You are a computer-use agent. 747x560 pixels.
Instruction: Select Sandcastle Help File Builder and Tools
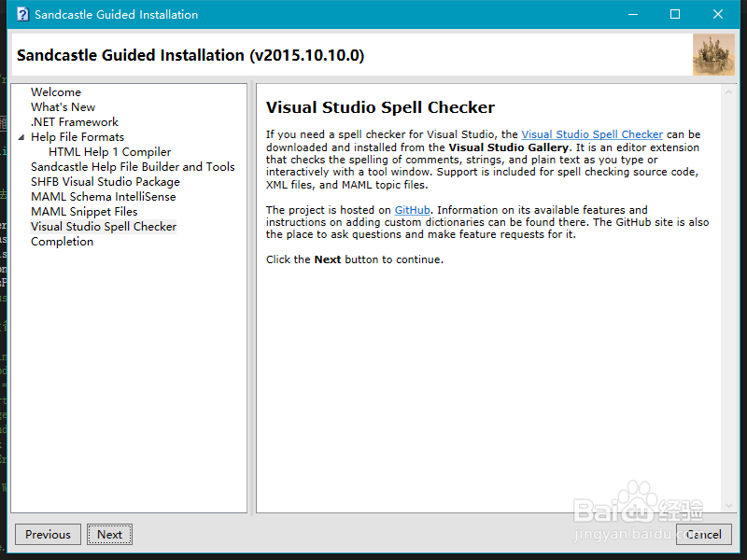(x=133, y=167)
